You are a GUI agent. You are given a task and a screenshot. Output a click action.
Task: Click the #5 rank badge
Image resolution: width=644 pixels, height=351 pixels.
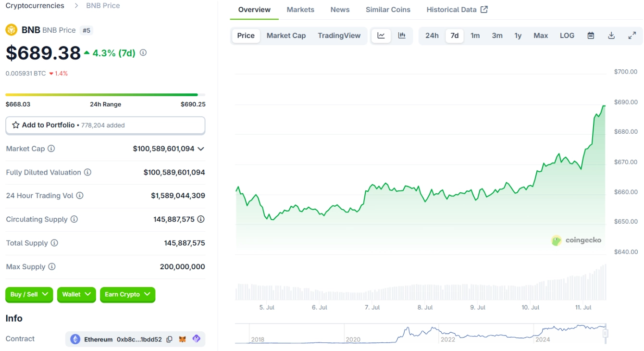coord(87,30)
